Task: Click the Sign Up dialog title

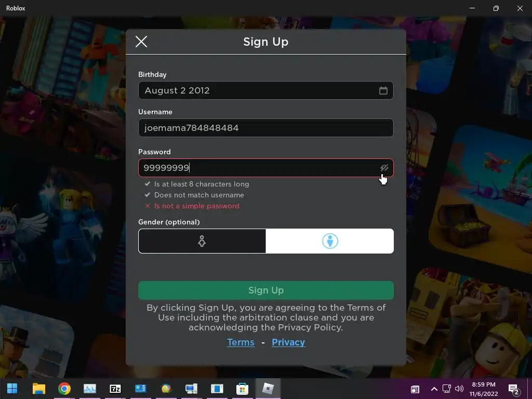Action: coord(265,42)
